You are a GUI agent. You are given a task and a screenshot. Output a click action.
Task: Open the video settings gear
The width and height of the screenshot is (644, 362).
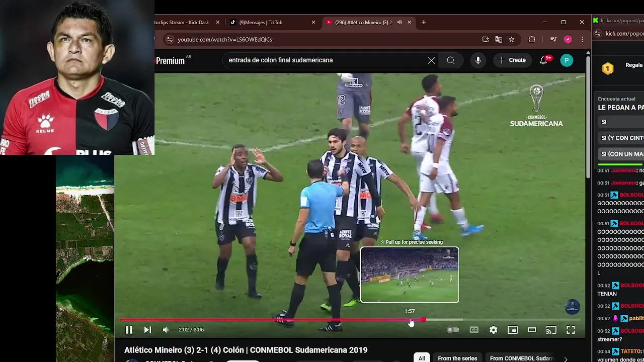(x=494, y=330)
